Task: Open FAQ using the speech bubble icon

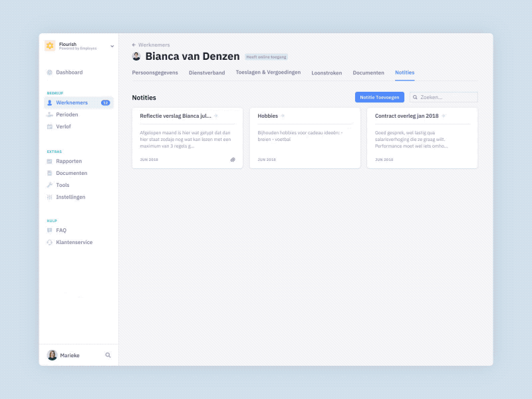Action: point(49,230)
